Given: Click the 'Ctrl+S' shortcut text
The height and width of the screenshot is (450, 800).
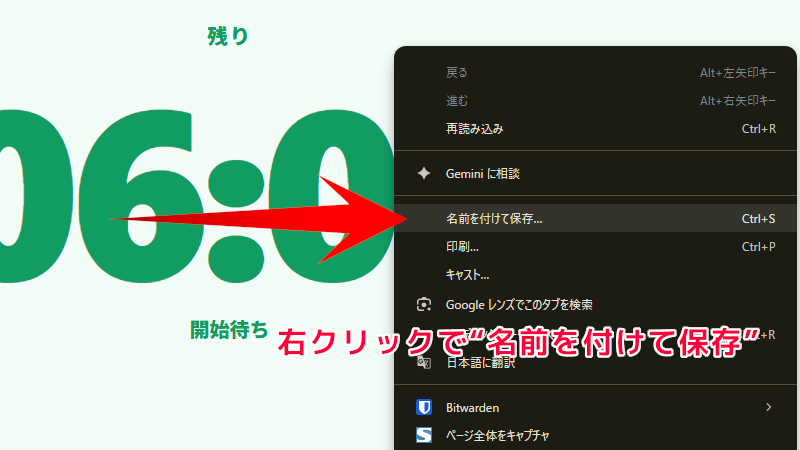Looking at the screenshot, I should coord(758,219).
